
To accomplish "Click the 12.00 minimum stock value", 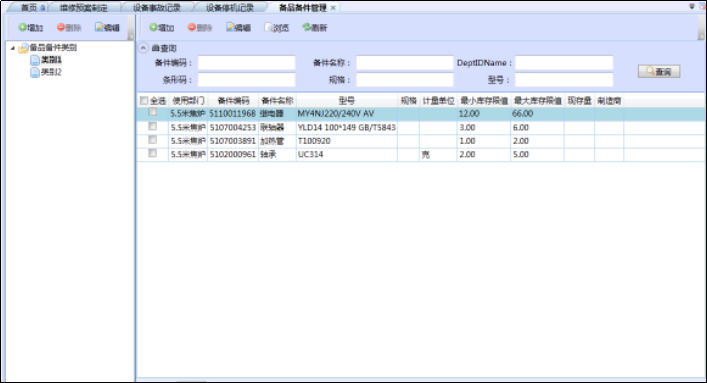I will [469, 114].
